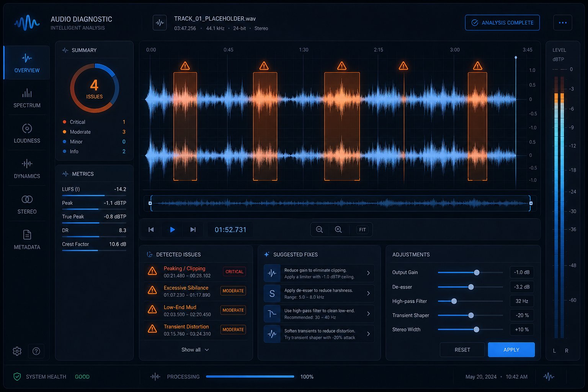Open the Stereo analysis tab

(27, 204)
